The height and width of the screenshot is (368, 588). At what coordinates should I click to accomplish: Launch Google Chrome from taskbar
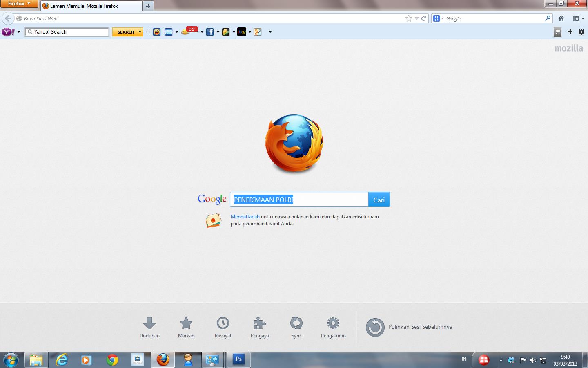(x=112, y=360)
